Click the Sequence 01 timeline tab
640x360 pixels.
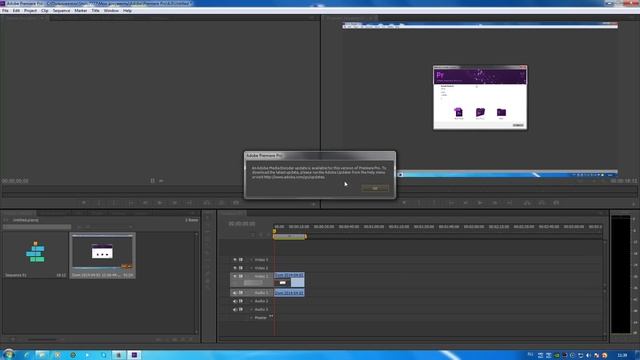click(x=232, y=213)
